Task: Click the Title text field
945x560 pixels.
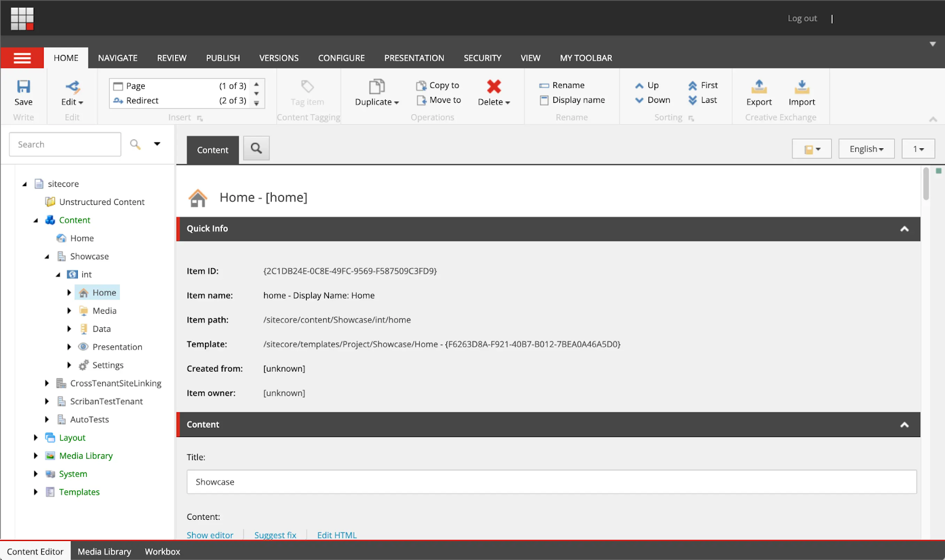Action: coord(552,482)
